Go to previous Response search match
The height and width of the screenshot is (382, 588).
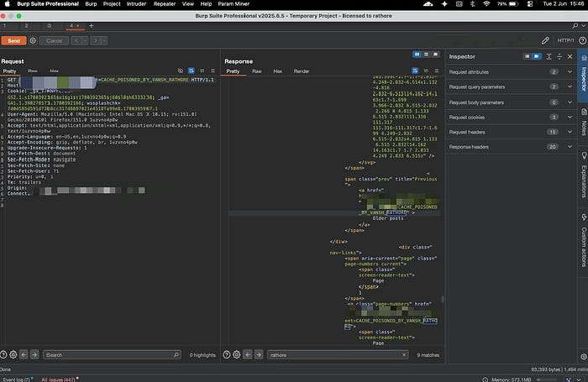(248, 354)
